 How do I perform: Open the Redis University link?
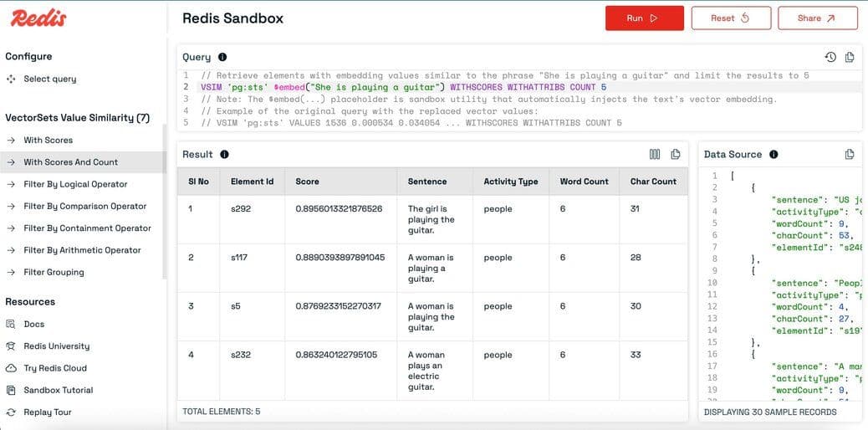[x=56, y=346]
